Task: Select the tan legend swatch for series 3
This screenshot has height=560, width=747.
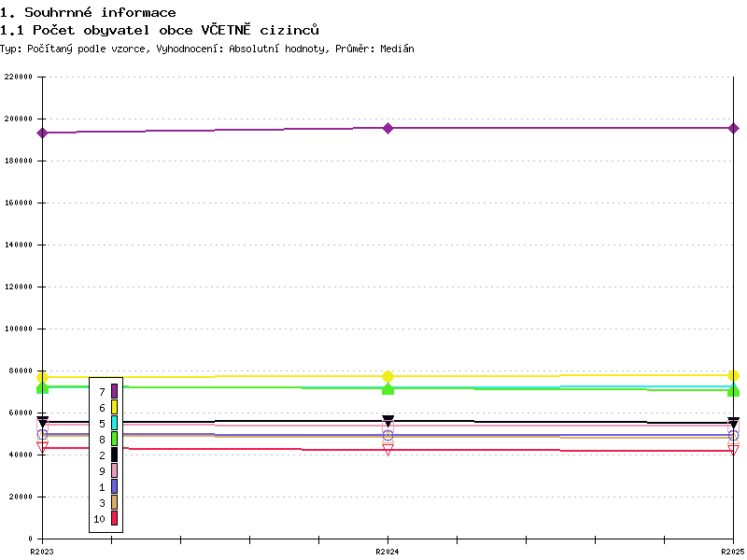Action: (x=114, y=502)
